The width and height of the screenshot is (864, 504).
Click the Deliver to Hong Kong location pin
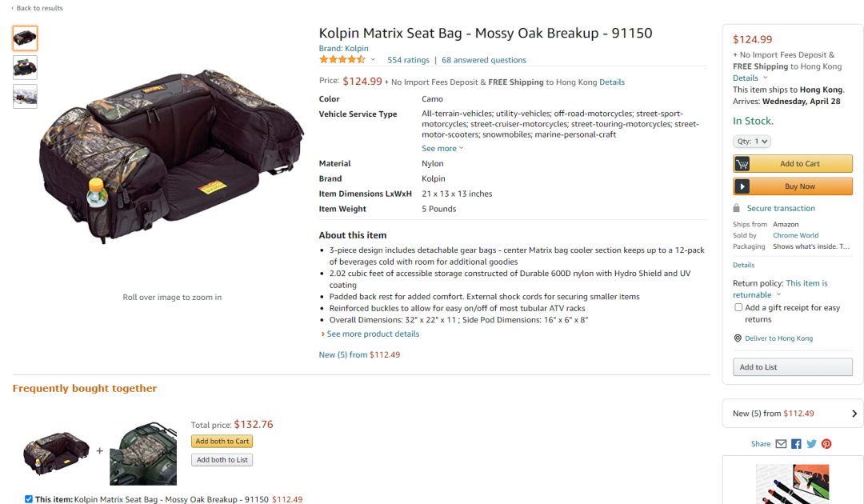tap(738, 338)
